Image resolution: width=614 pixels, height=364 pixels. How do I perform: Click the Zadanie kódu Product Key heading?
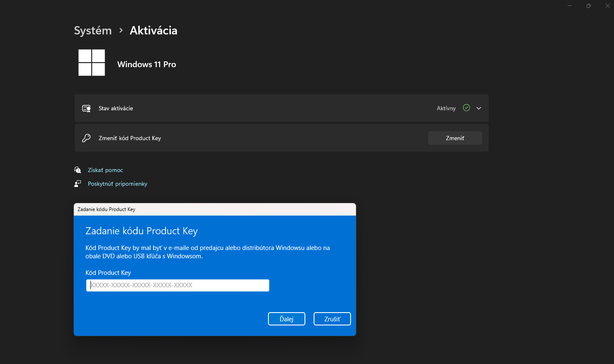[141, 231]
